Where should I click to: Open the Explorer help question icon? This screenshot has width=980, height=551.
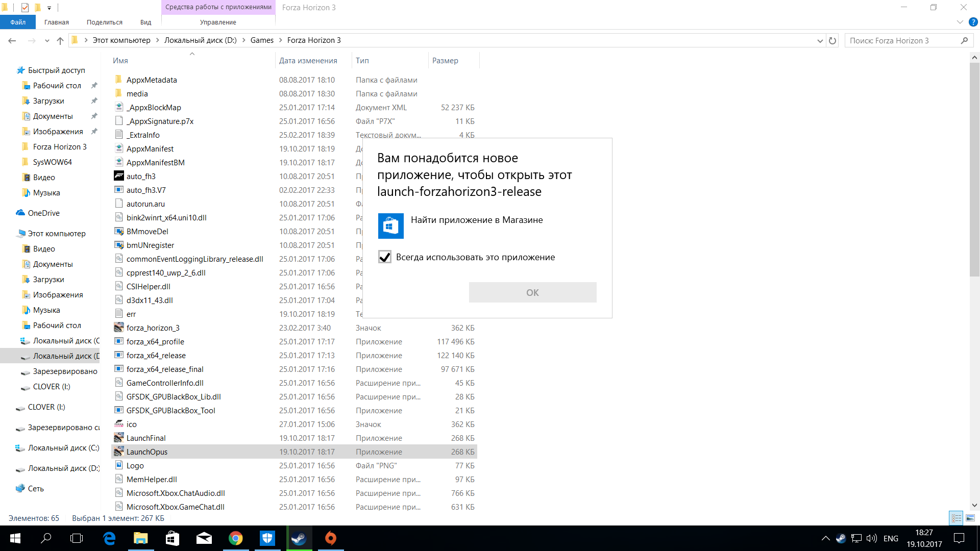pos(973,22)
